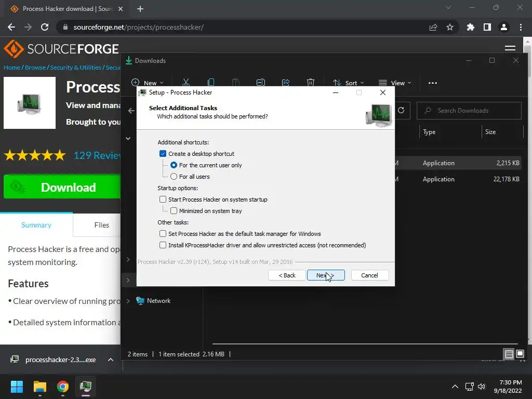The image size is (532, 399).
Task: Click the back arrow in Downloads window
Action: tap(131, 111)
